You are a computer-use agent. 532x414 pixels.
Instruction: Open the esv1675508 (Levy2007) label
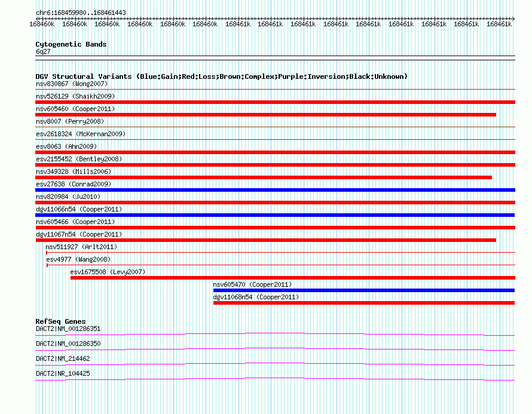point(108,272)
